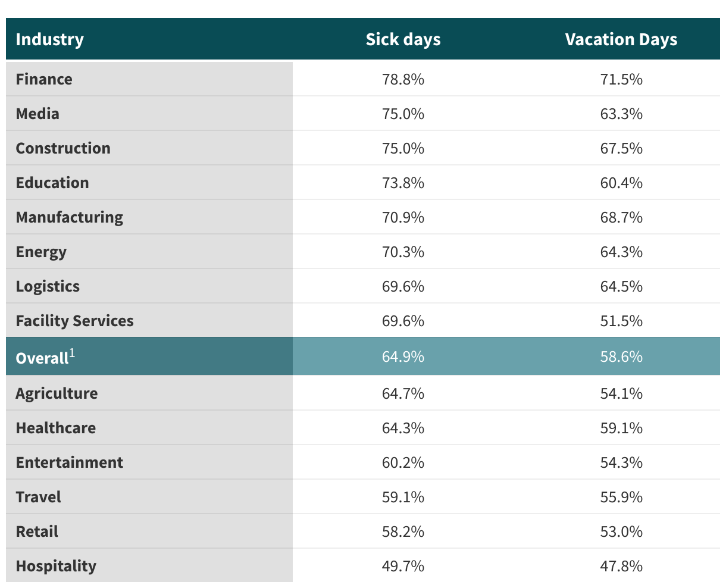Select the Facility Services row label
This screenshot has width=726, height=588.
[74, 321]
